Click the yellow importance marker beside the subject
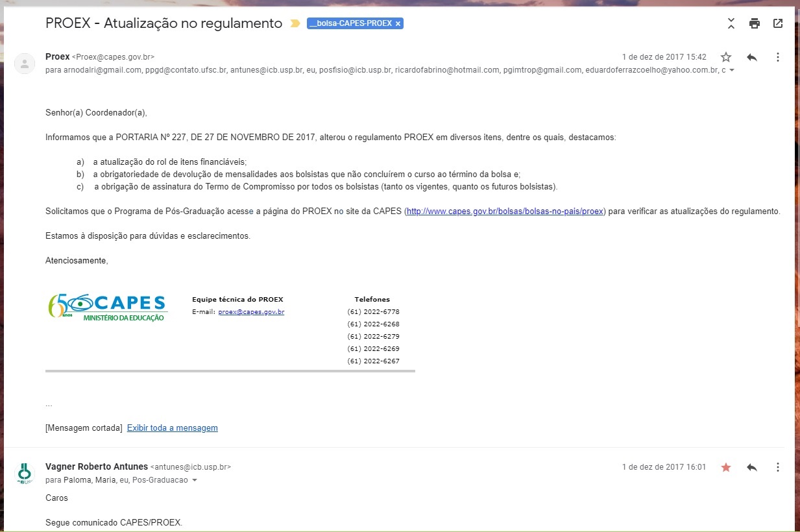The width and height of the screenshot is (800, 532). (x=295, y=23)
